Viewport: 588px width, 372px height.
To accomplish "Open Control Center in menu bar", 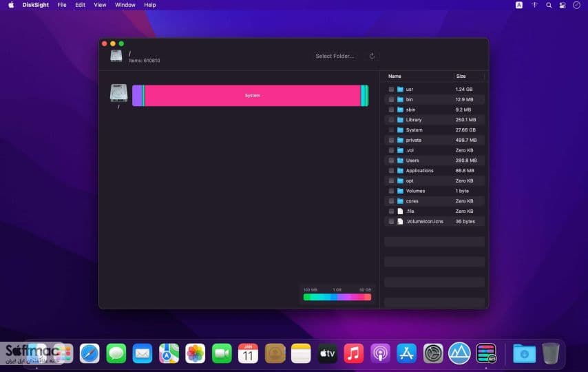I will tap(563, 6).
